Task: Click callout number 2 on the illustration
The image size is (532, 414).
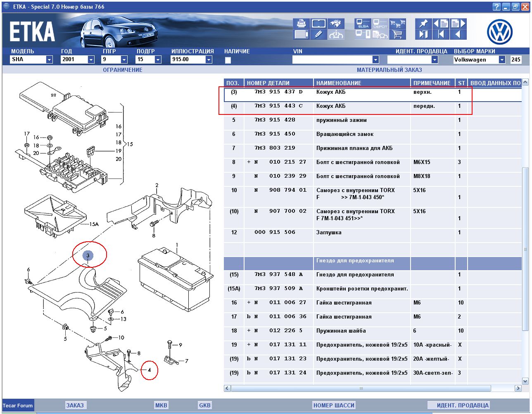Action: (x=157, y=185)
